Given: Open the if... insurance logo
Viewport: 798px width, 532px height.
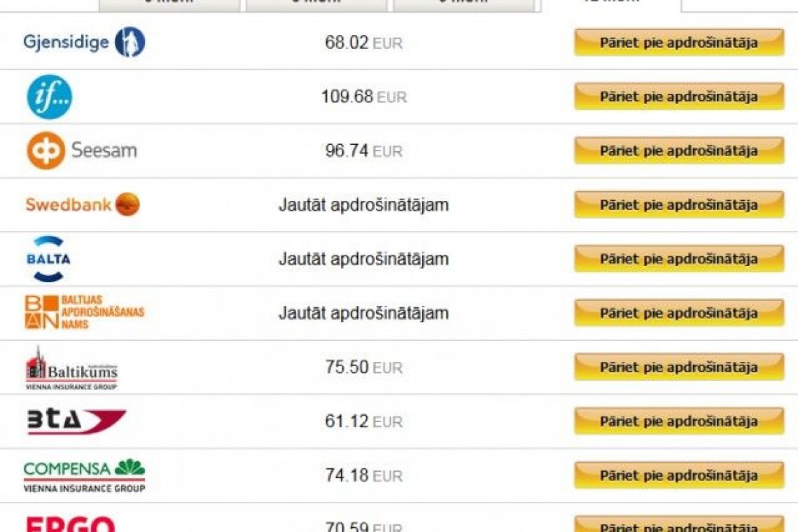Looking at the screenshot, I should coord(50,97).
